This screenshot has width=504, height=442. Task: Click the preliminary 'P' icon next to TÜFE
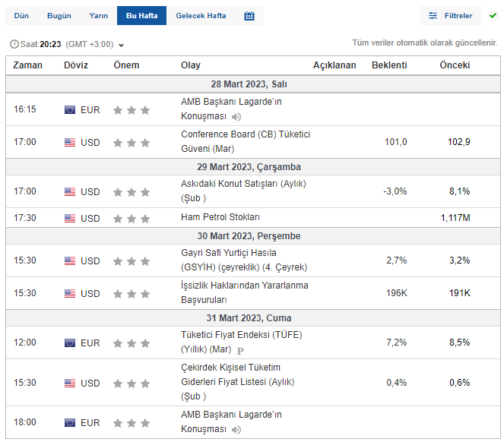pyautogui.click(x=240, y=351)
